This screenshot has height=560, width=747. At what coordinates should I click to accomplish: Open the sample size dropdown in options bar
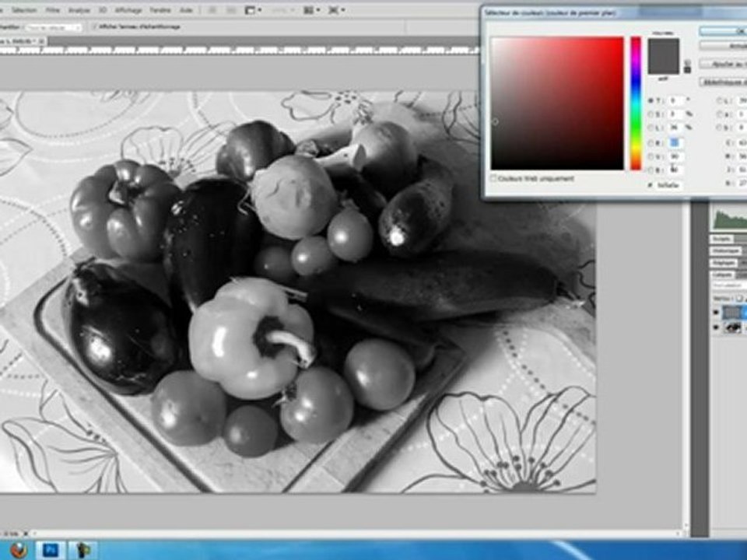tap(53, 28)
